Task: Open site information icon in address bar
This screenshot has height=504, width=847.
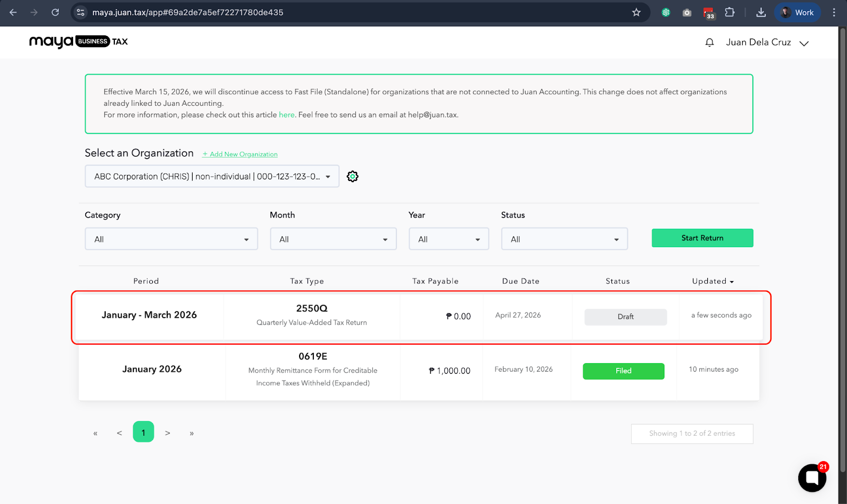Action: tap(80, 12)
